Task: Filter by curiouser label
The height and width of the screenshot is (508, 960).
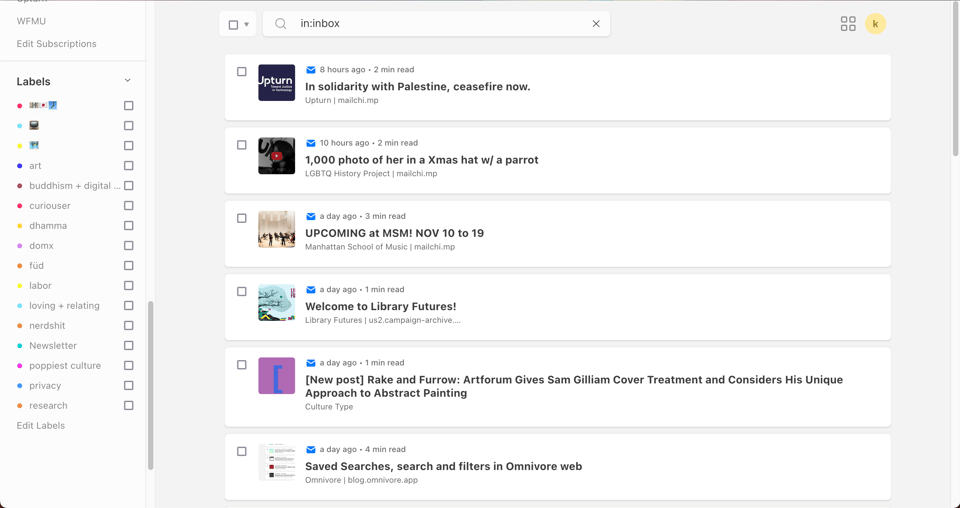Action: tap(50, 206)
